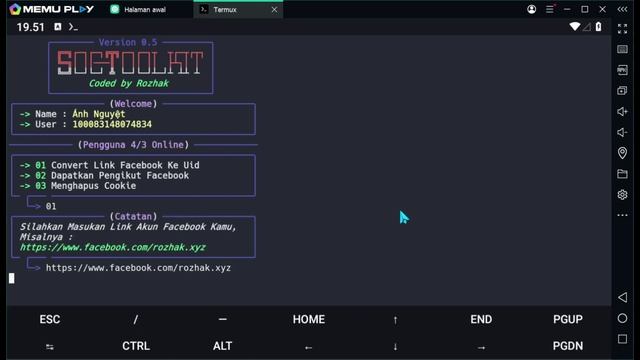
Task: Increase emulator volume
Action: [x=622, y=111]
